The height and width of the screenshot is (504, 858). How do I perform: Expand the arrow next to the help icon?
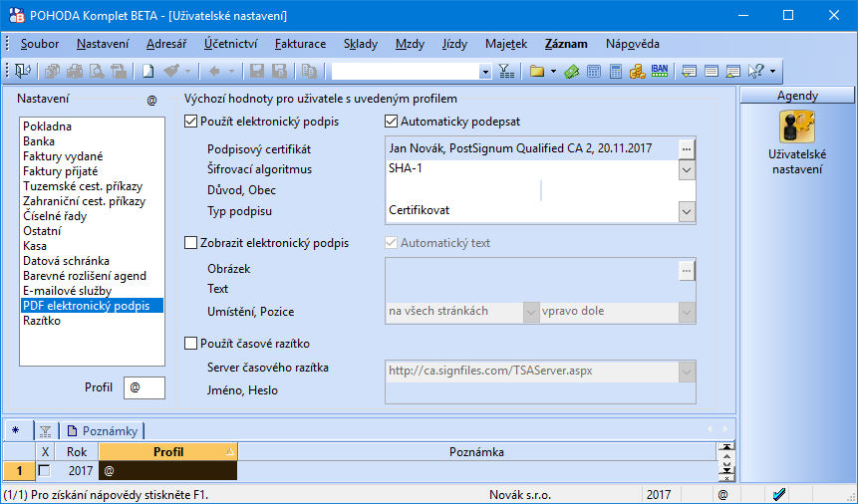[772, 71]
